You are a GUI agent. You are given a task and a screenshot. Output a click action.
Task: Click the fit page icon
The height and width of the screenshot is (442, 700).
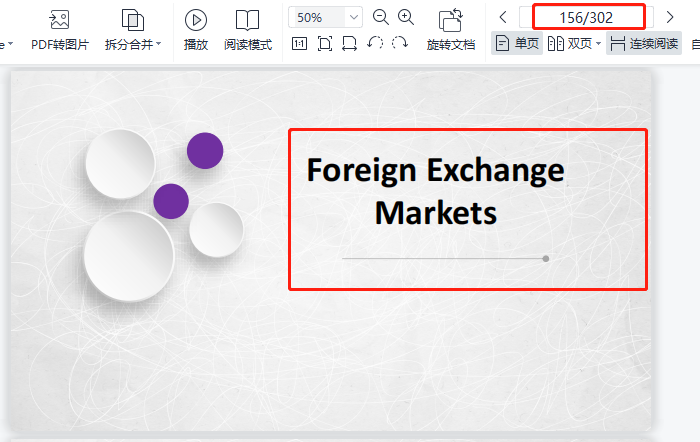325,43
